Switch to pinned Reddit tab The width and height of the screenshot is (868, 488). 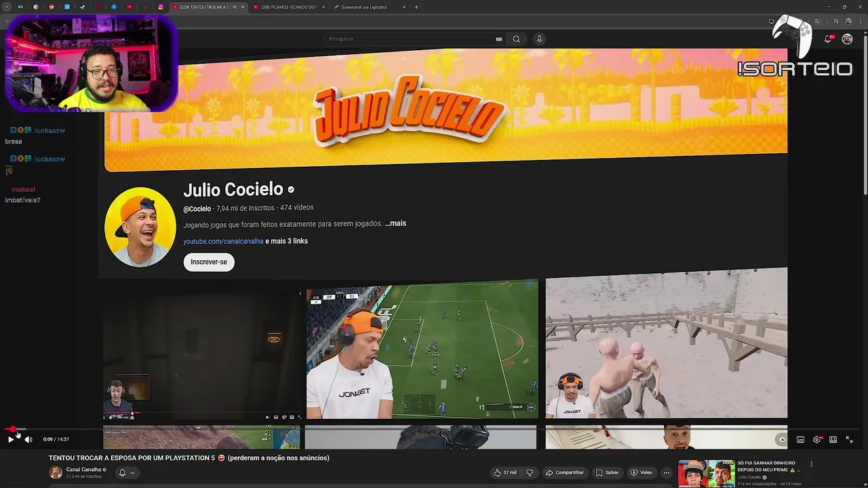52,7
